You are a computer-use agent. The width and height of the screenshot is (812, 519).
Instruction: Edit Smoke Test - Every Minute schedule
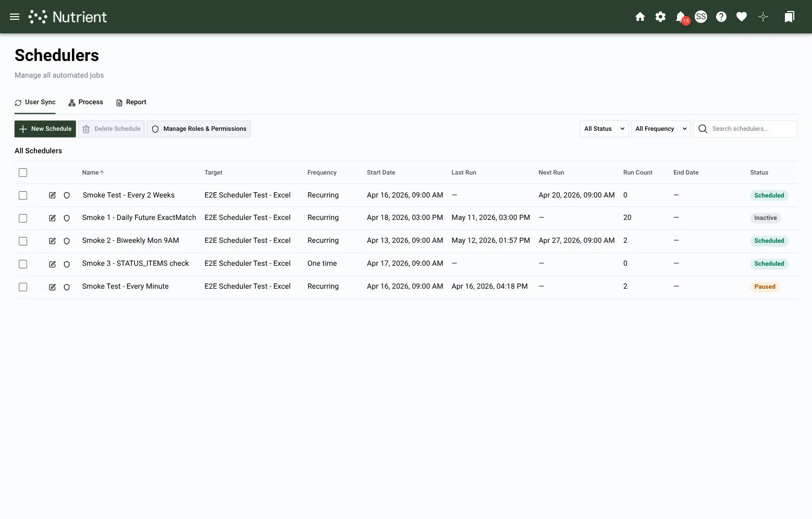pyautogui.click(x=52, y=287)
